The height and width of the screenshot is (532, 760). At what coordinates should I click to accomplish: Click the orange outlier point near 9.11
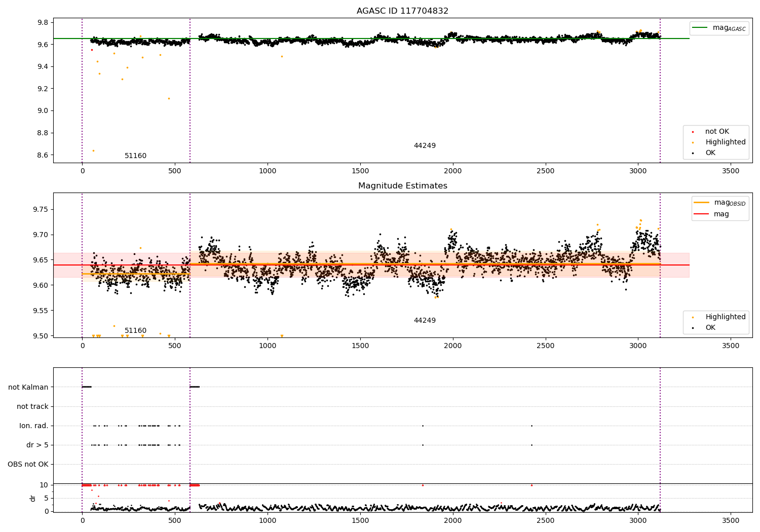click(169, 98)
